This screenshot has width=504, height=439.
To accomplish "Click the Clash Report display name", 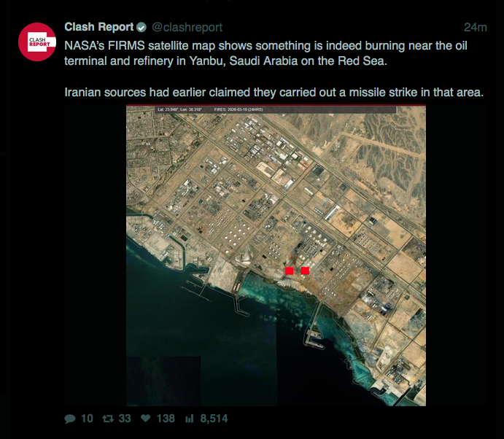I will click(x=98, y=27).
